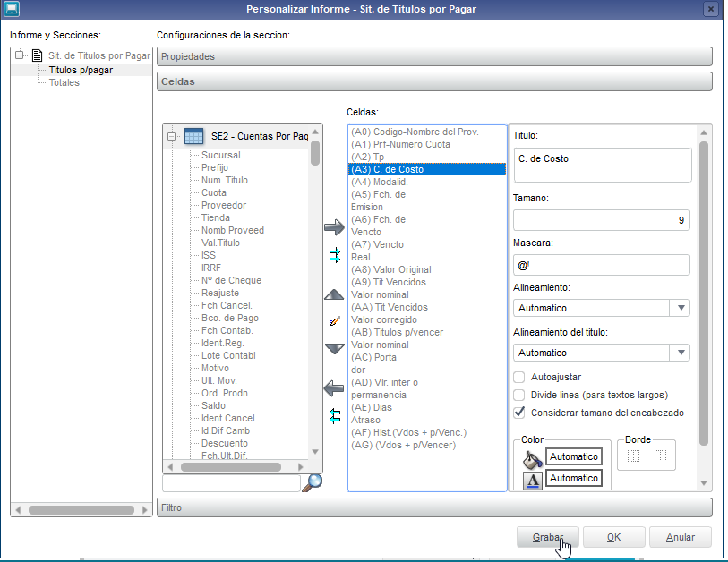Click the paint bucket background color icon
Screen dimensions: 728x562
click(533, 459)
